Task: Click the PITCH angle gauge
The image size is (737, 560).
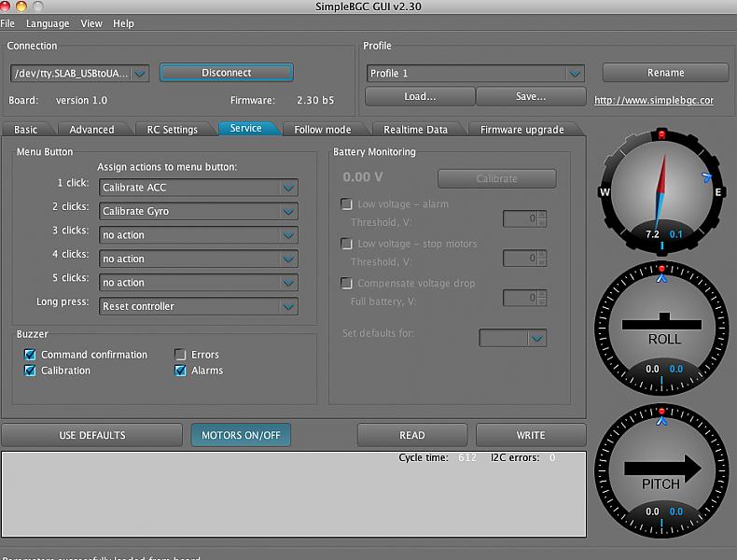Action: click(x=661, y=470)
